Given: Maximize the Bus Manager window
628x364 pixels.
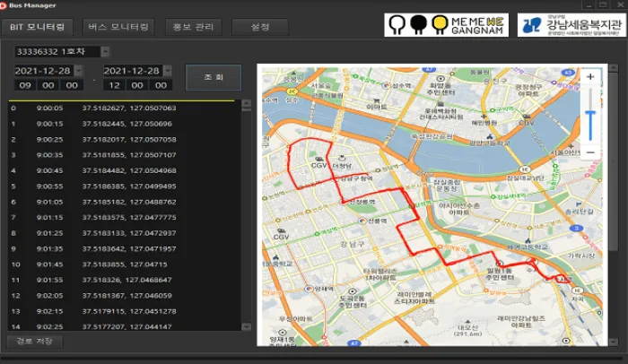Looking at the screenshot, I should pos(603,5).
